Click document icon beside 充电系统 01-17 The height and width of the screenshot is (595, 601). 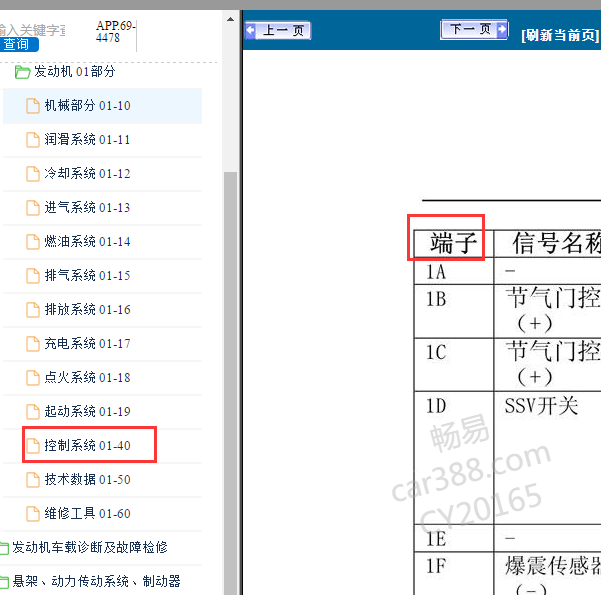33,344
